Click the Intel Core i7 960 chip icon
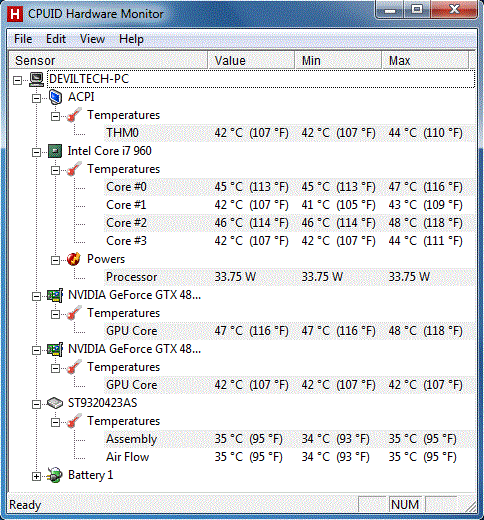The width and height of the screenshot is (484, 520). coord(55,151)
